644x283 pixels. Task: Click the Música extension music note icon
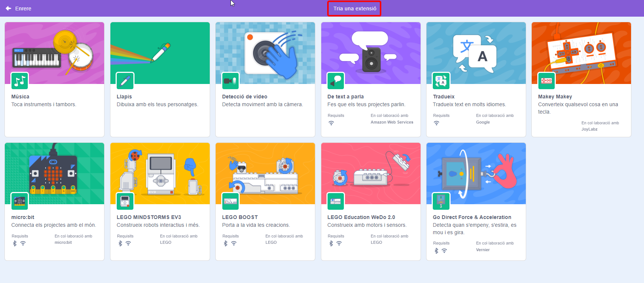(20, 81)
